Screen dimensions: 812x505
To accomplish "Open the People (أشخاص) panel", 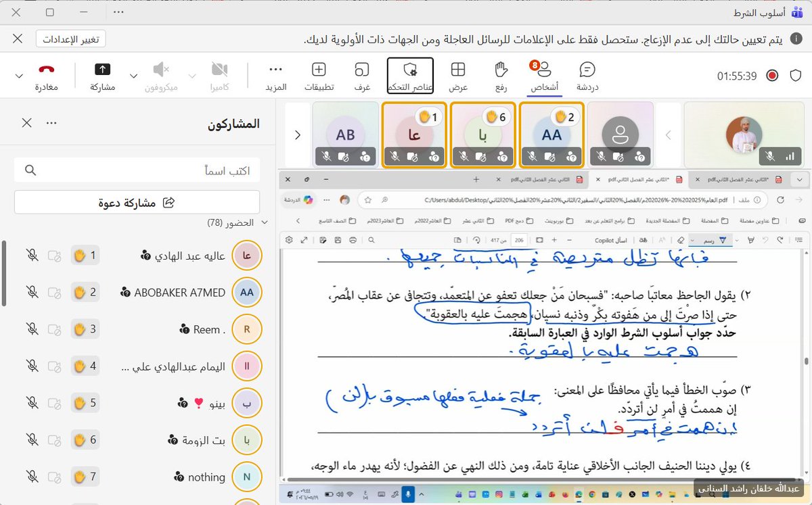I will pos(543,75).
